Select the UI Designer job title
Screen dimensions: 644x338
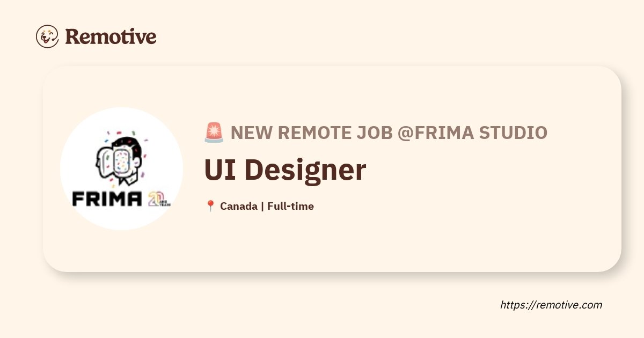click(x=285, y=170)
